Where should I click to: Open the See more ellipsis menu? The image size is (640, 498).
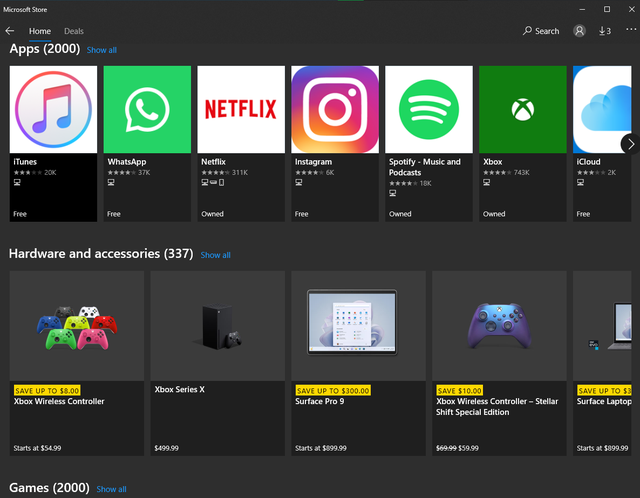tap(631, 29)
